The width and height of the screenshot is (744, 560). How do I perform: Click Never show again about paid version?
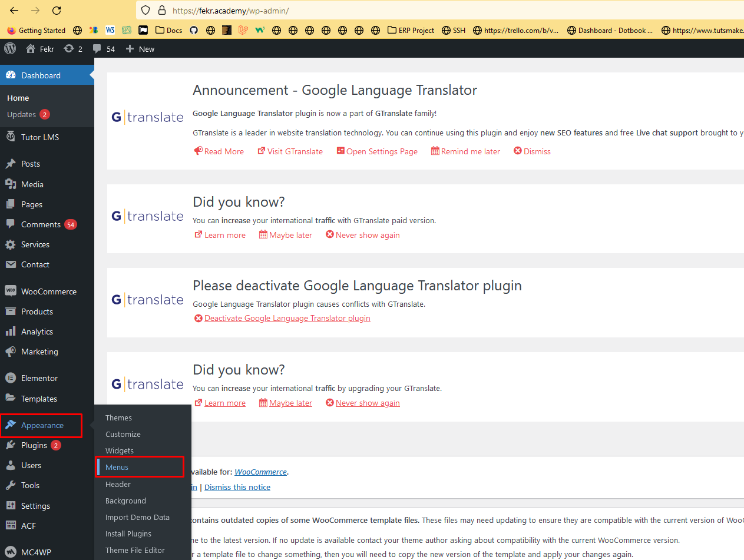(x=362, y=235)
